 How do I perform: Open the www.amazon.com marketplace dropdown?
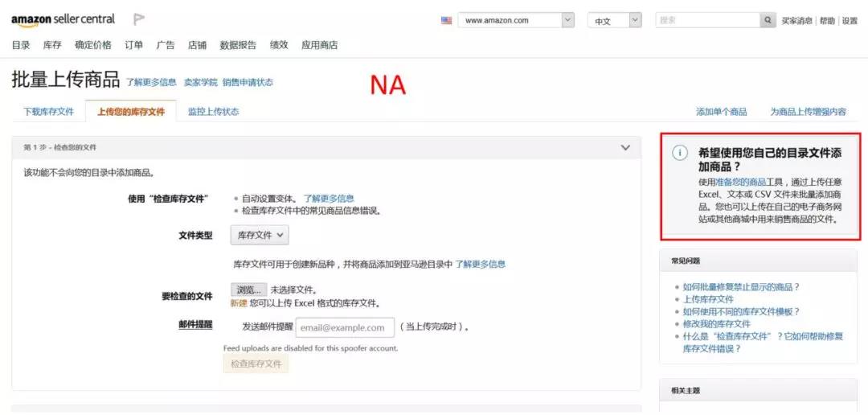point(516,20)
